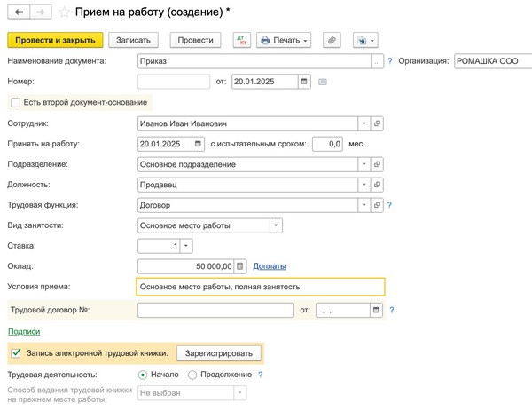The height and width of the screenshot is (411, 532).
Task: Click the Ставка stepper dropdown arrow
Action: click(x=187, y=246)
